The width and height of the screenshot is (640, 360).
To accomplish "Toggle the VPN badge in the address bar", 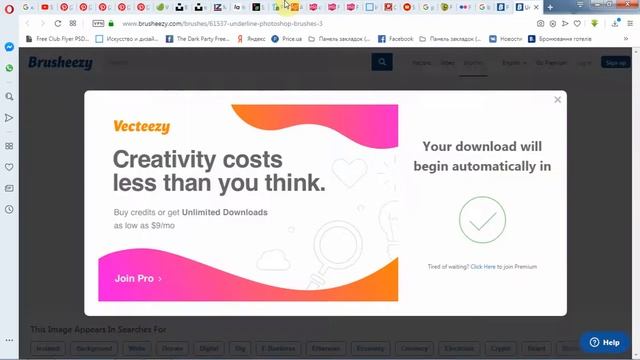I will pos(98,24).
